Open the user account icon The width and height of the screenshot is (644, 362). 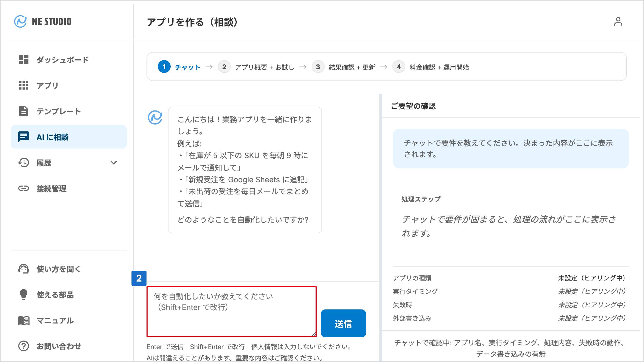[618, 21]
